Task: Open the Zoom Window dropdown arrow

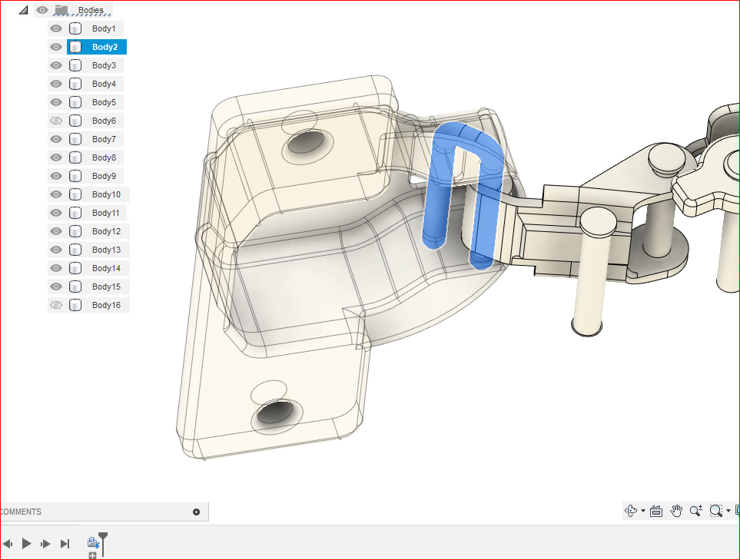Action: pos(728,511)
